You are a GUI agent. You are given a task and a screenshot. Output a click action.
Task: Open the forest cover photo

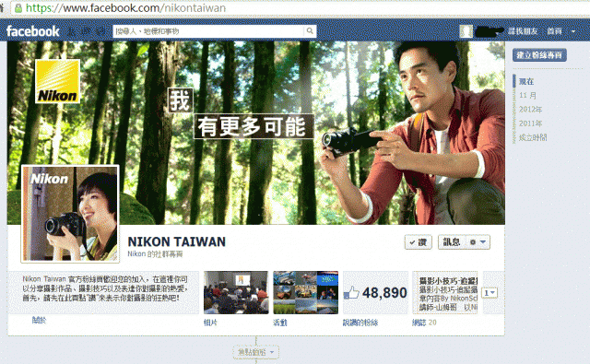(256, 133)
